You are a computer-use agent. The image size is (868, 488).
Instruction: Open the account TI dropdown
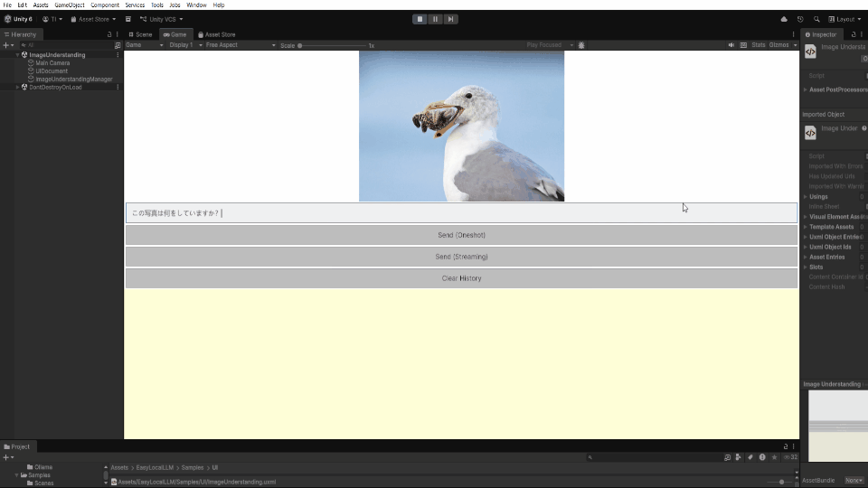click(x=52, y=19)
